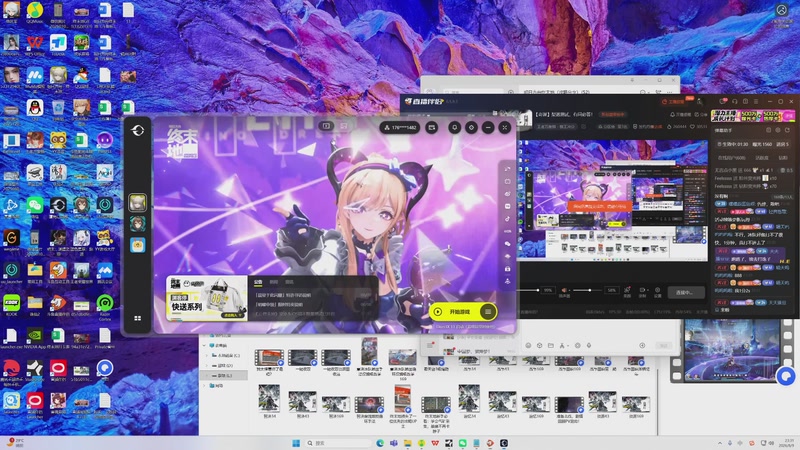Switch to the 公告 tab in launcher news panel
The height and width of the screenshot is (450, 800).
point(258,282)
